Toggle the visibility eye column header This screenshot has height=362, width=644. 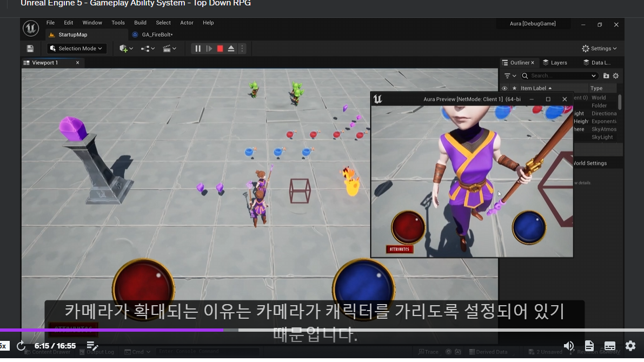pos(505,88)
